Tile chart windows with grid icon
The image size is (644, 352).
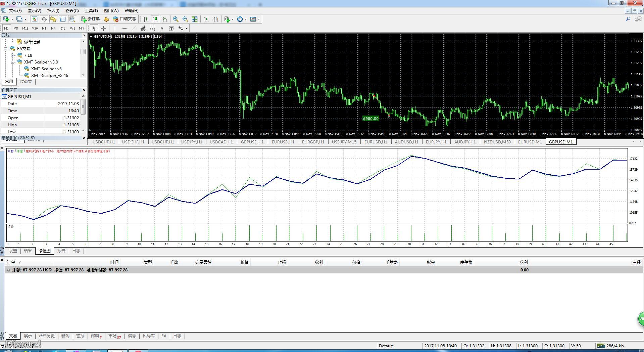click(x=195, y=19)
